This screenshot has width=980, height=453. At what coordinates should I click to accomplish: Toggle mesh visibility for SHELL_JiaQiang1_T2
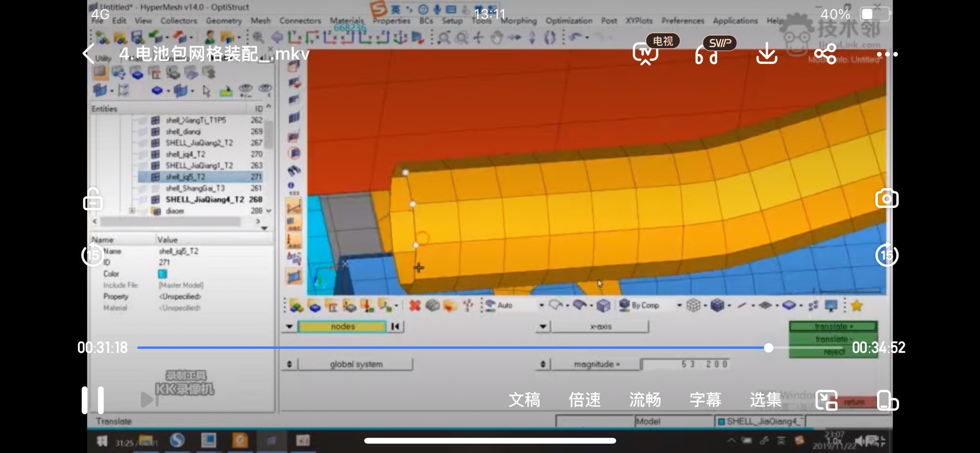tap(155, 165)
